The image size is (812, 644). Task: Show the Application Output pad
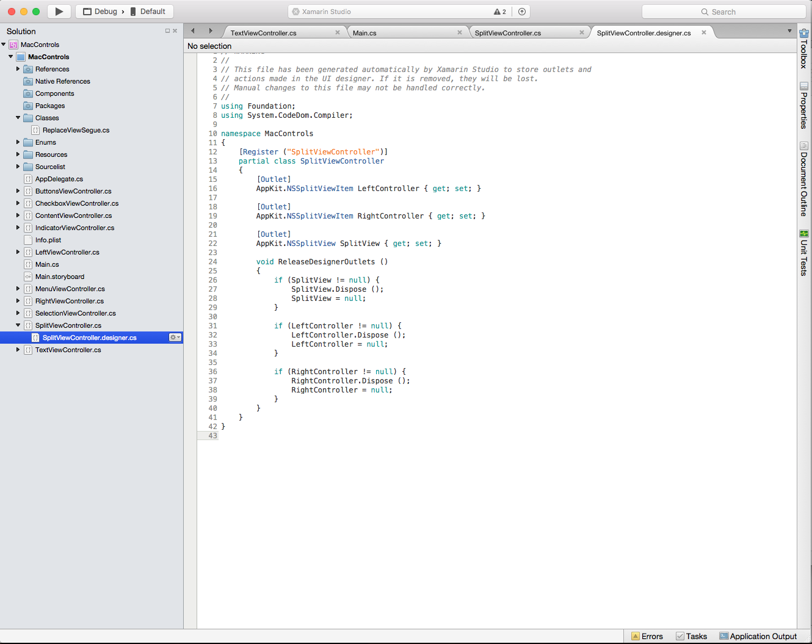(x=758, y=636)
